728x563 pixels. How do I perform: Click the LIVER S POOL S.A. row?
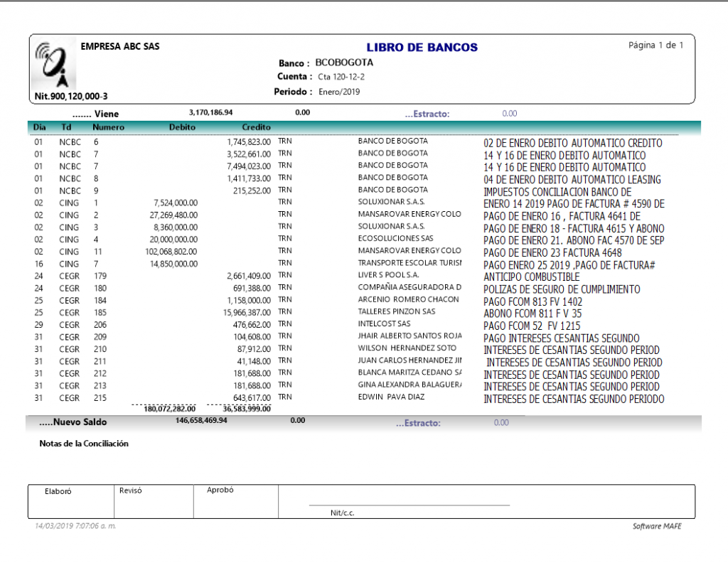point(388,275)
